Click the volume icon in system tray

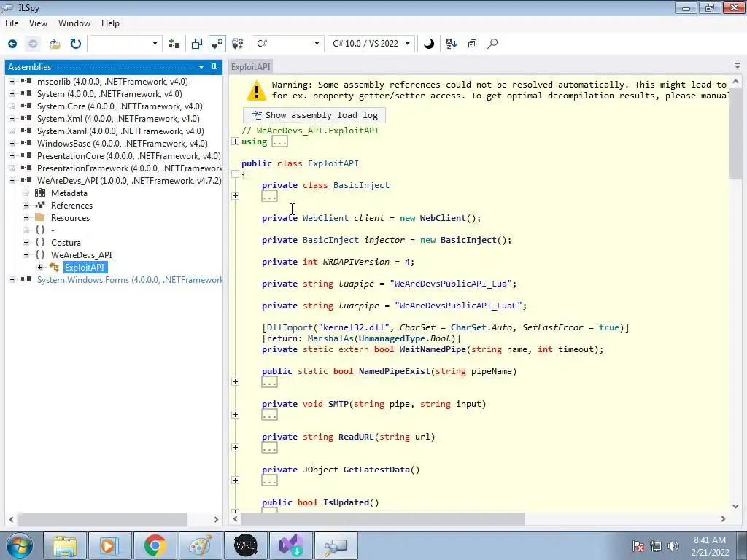[673, 546]
